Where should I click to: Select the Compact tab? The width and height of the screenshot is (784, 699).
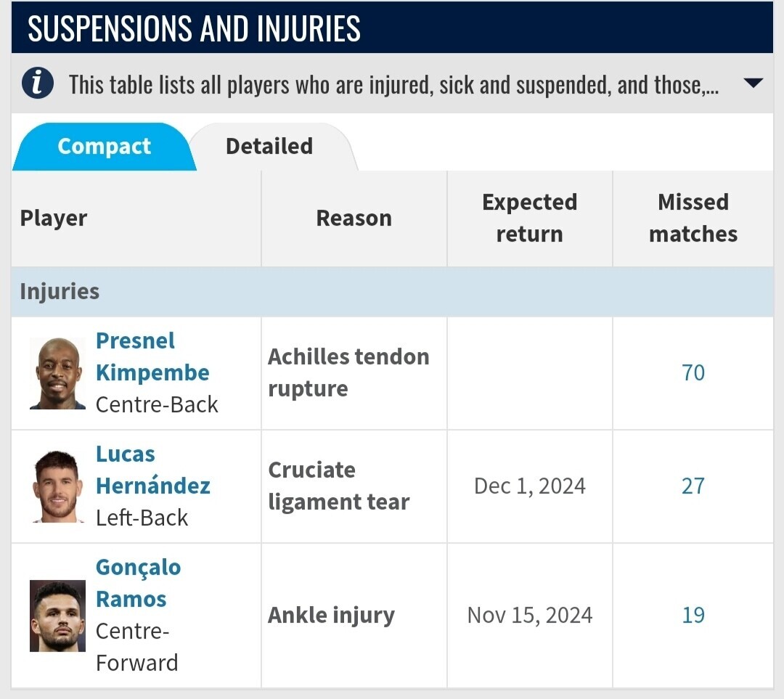pos(104,147)
